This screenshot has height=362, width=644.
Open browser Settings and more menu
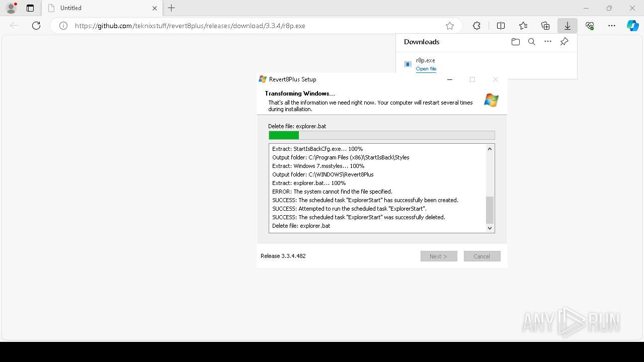tap(612, 26)
